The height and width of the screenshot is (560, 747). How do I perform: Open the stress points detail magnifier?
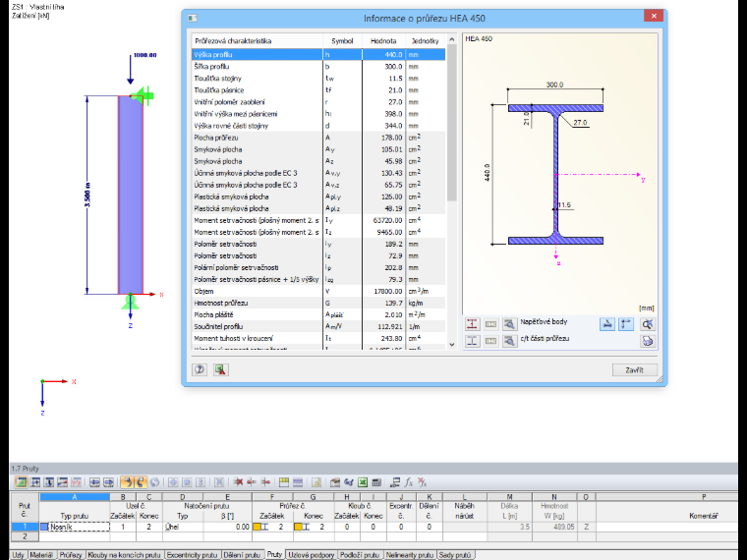coord(509,324)
